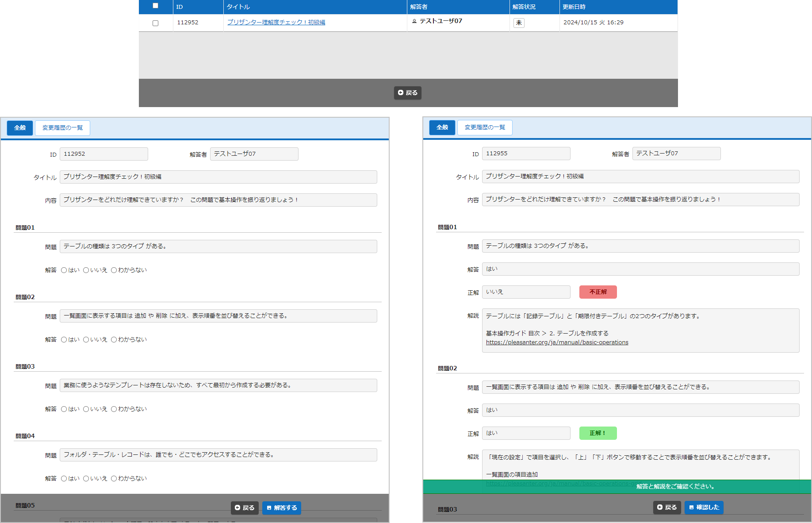
Task: Click 戻る next to 確認した button
Action: coord(667,508)
